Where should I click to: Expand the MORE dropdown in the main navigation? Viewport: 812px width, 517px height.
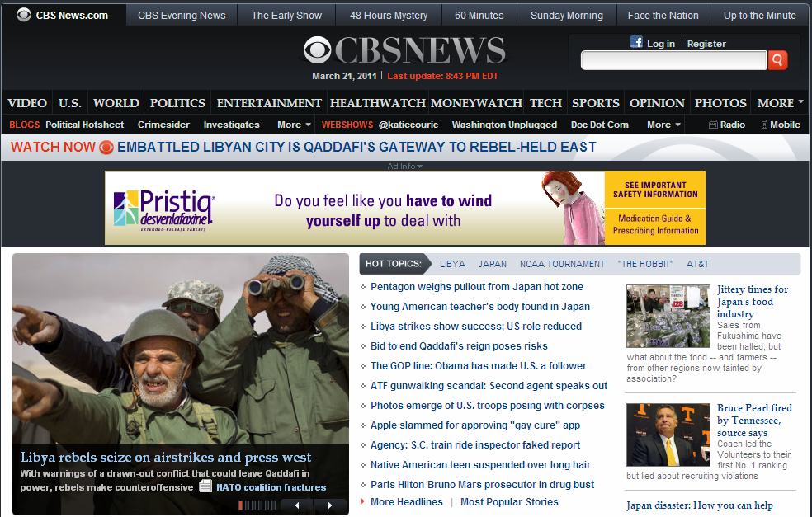point(780,103)
